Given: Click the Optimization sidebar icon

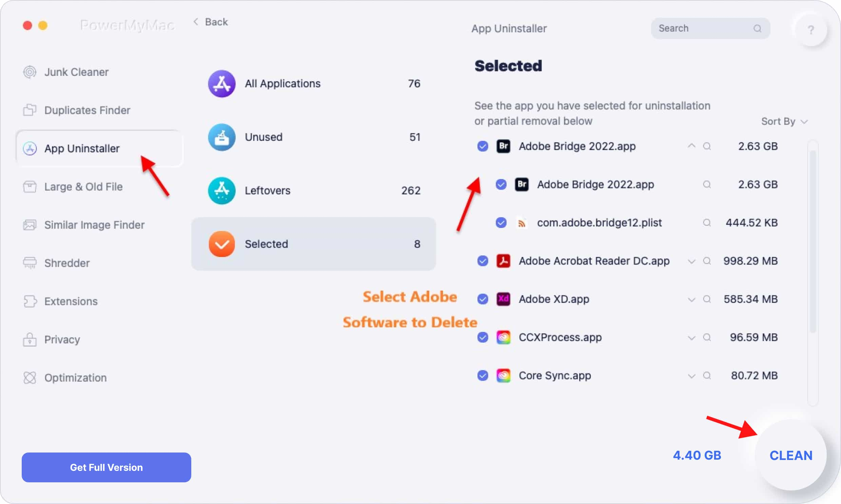Looking at the screenshot, I should point(31,377).
